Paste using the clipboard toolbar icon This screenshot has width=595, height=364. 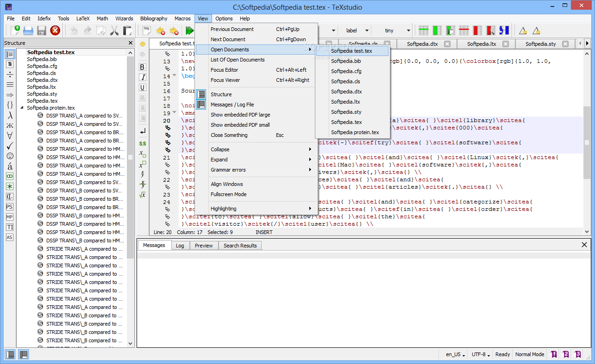pos(127,31)
